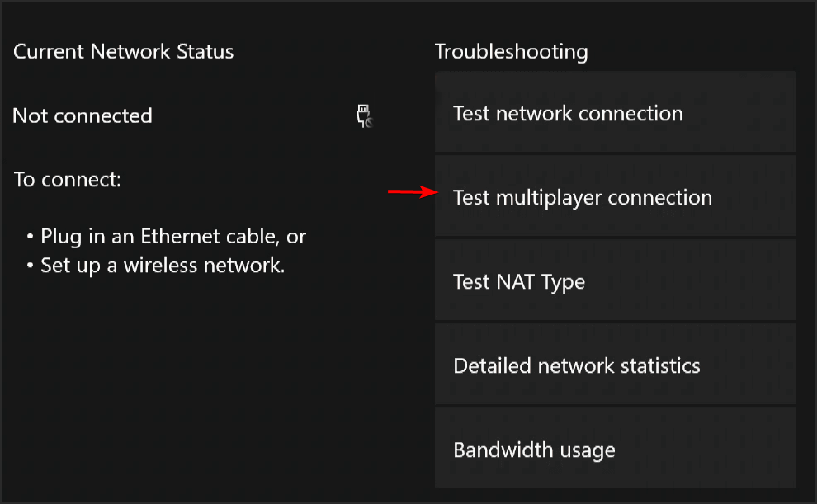Click the word Status in the left heading
Screen dimensions: 817x504
tap(205, 51)
